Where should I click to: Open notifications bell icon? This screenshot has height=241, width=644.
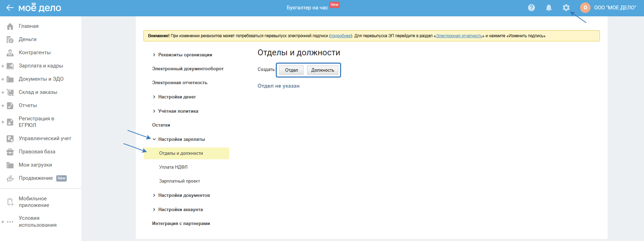pyautogui.click(x=549, y=8)
